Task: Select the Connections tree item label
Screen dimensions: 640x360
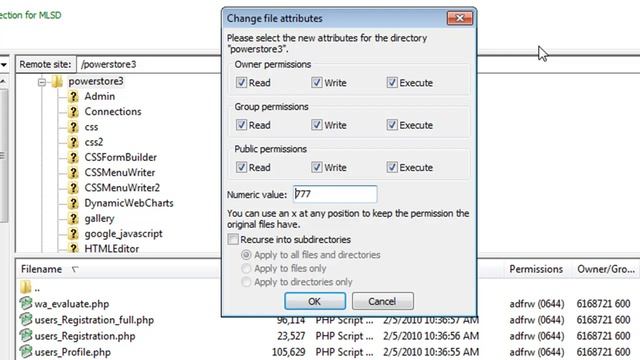Action: [x=113, y=112]
